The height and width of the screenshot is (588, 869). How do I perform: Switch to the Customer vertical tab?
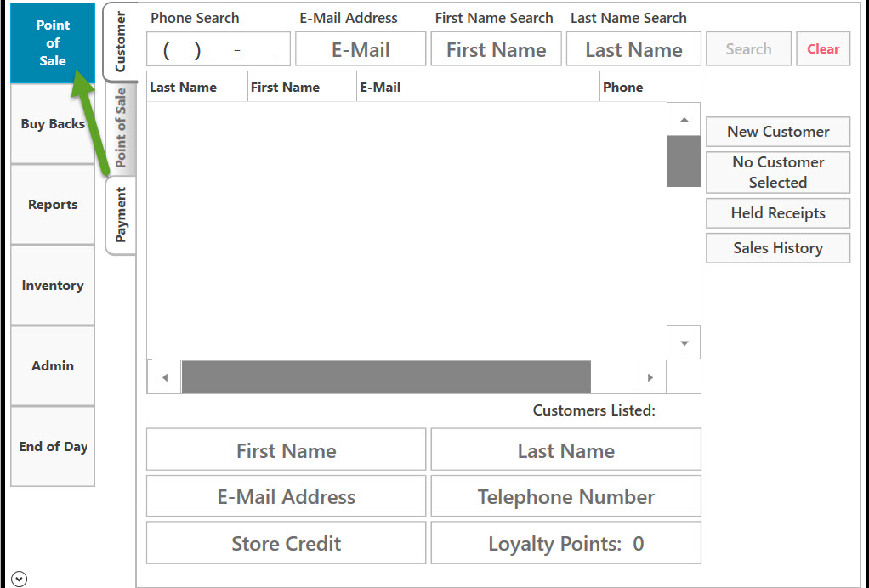click(x=120, y=42)
